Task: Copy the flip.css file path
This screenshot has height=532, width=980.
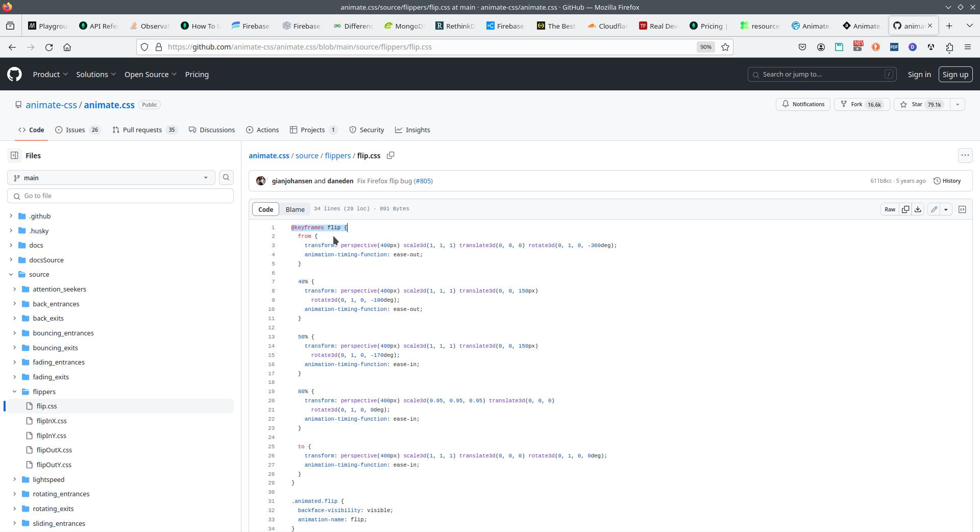Action: (390, 155)
